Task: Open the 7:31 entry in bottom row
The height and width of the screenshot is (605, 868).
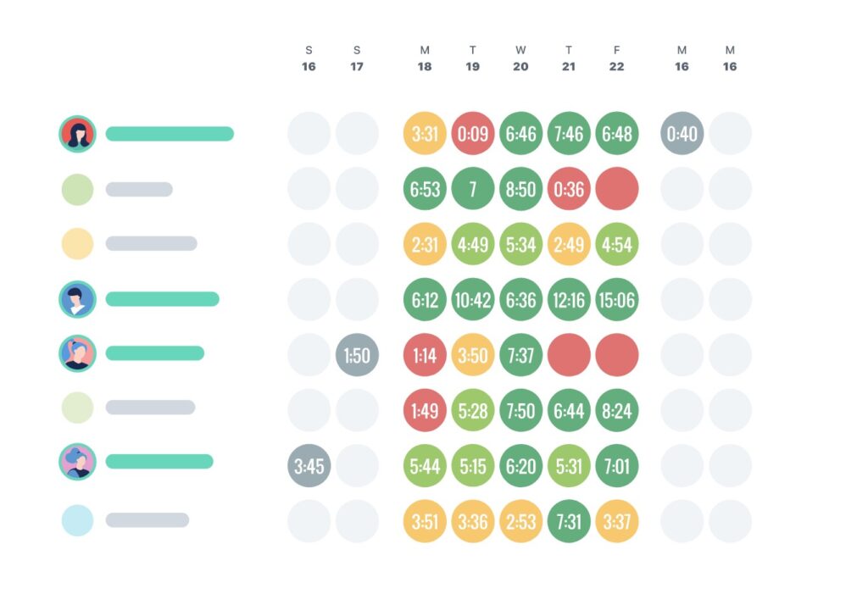Action: [x=569, y=521]
